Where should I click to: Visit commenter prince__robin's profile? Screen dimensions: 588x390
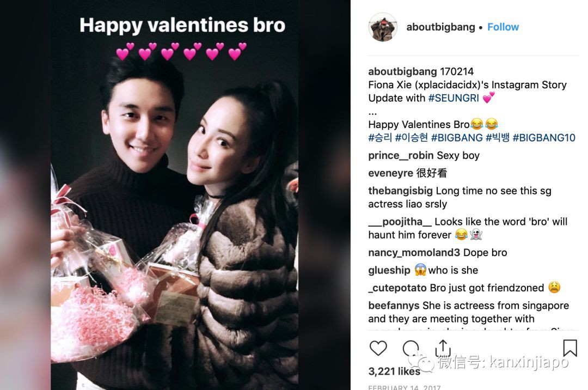point(401,155)
